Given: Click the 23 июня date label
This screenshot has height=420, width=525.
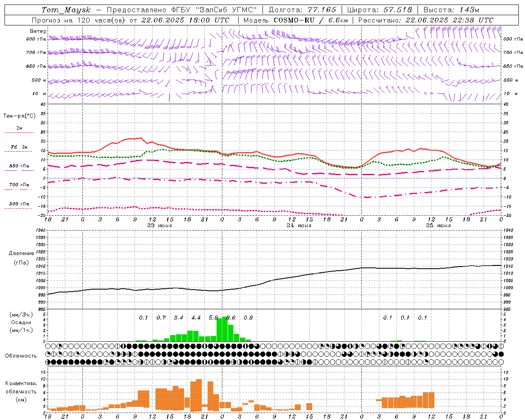Looking at the screenshot, I should [x=160, y=226].
